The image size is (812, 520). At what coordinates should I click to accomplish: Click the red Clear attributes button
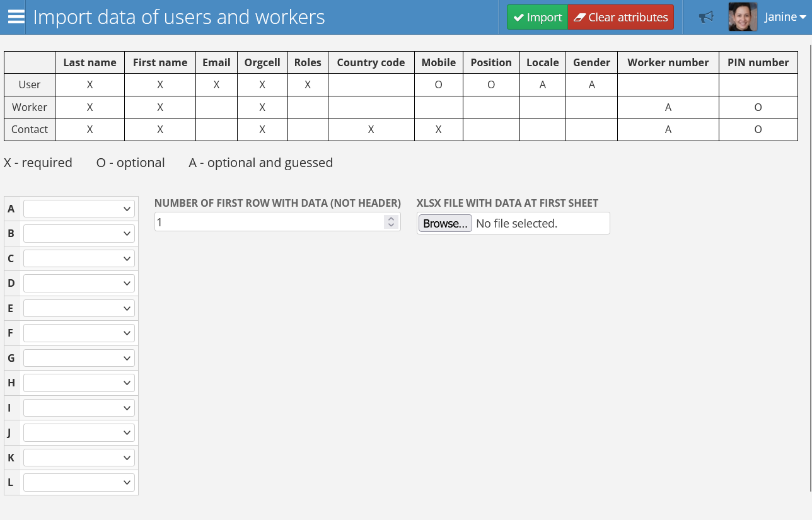click(x=620, y=17)
